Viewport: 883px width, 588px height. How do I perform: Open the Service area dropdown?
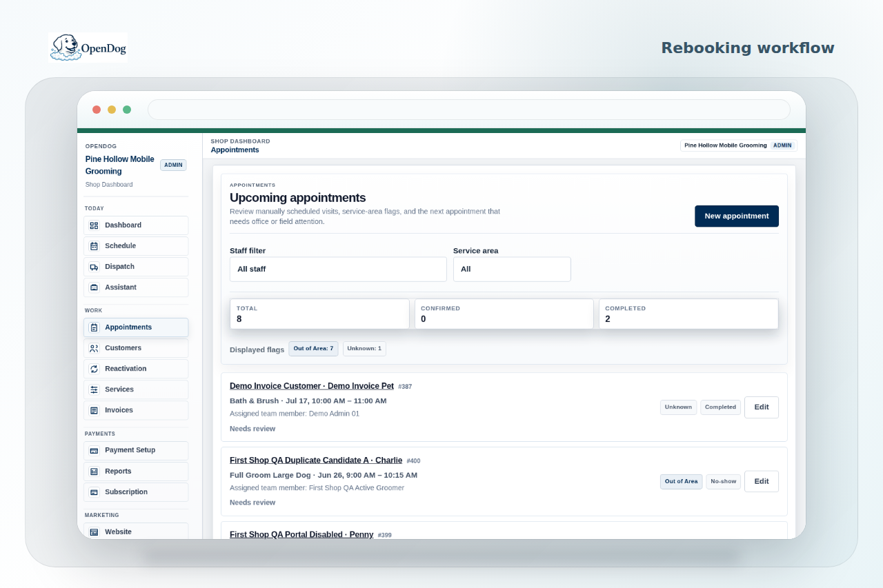[x=512, y=270]
